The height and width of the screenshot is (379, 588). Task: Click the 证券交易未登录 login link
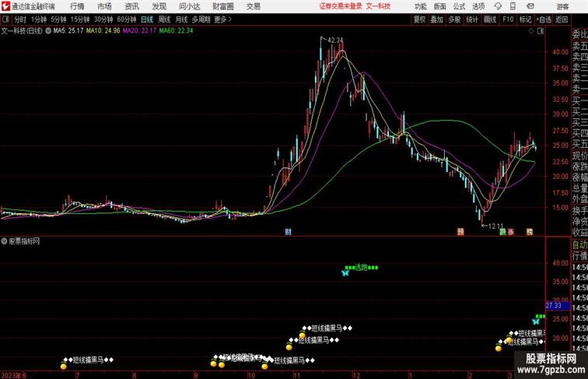(341, 6)
